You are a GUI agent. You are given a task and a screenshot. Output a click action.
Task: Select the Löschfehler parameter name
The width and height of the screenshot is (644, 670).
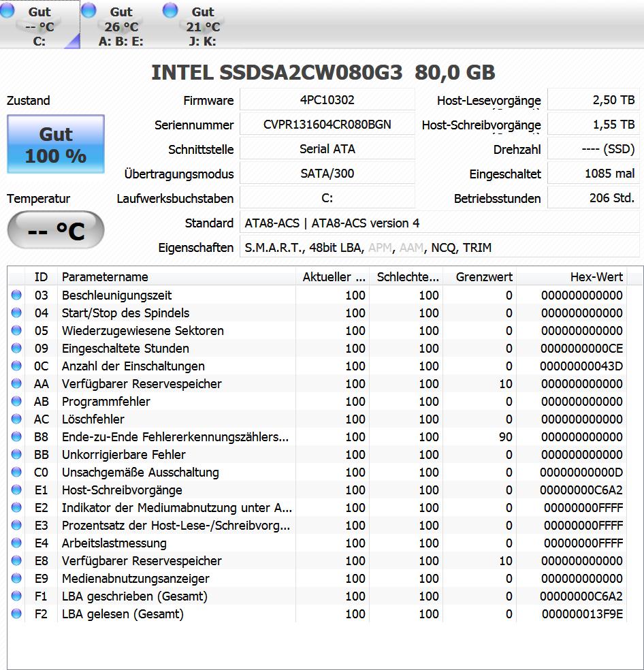93,419
